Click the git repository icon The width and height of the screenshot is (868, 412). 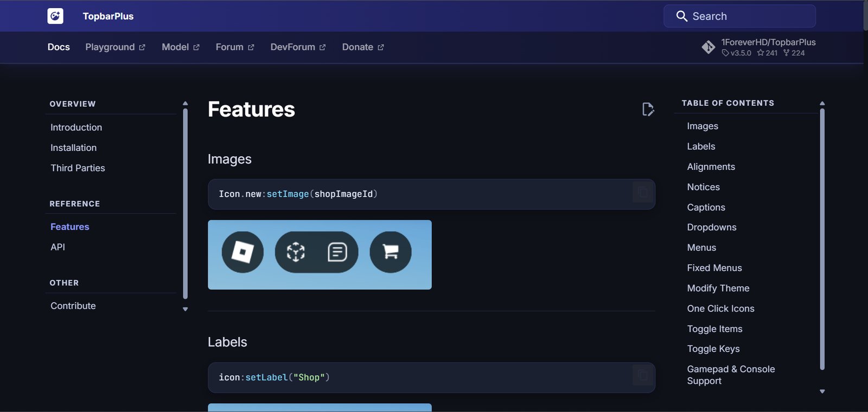(709, 47)
